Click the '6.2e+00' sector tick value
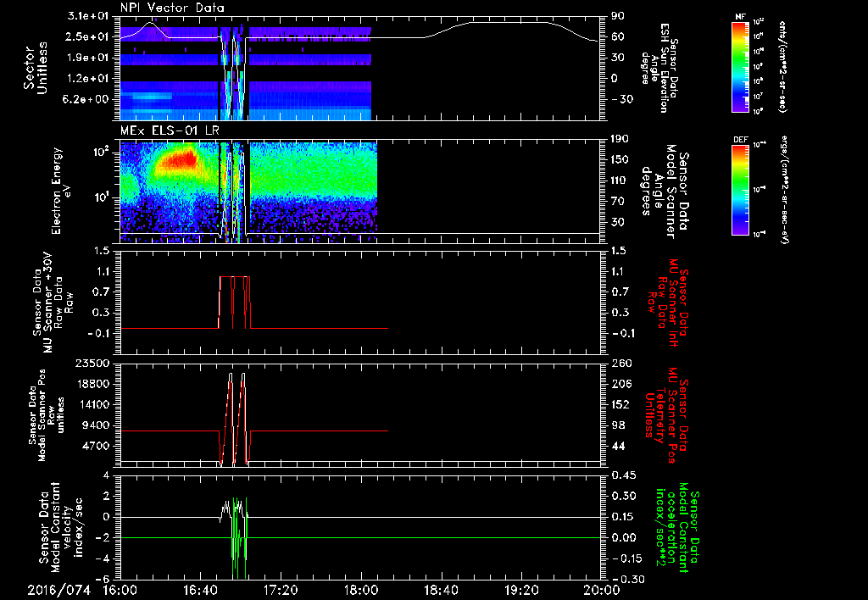This screenshot has height=600, width=868. click(87, 99)
